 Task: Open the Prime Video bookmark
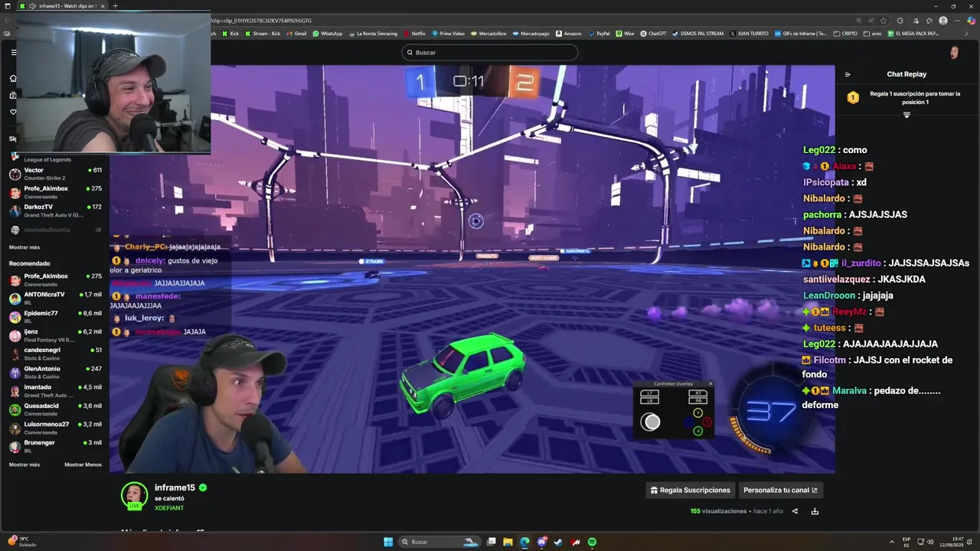click(x=449, y=34)
